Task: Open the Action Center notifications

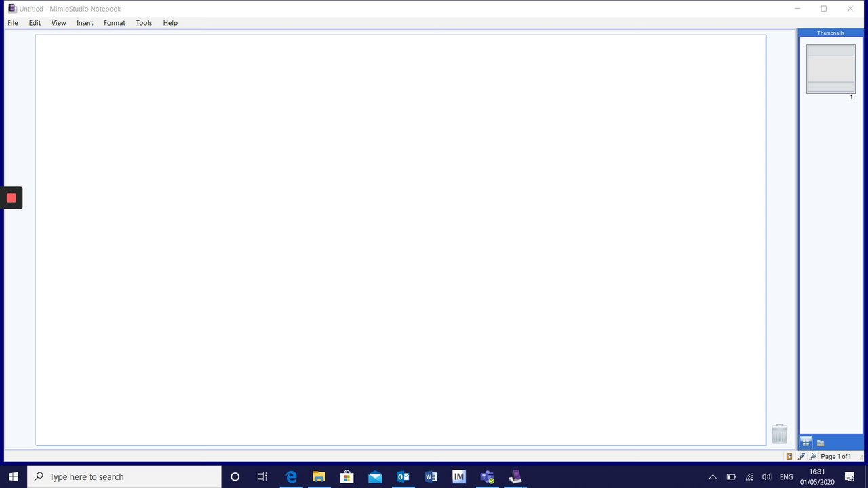Action: [x=849, y=476]
